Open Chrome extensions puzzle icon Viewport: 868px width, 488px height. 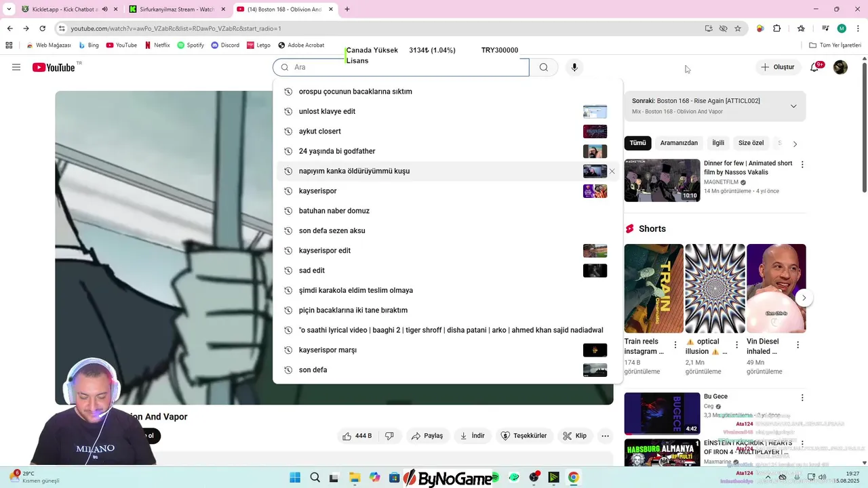(777, 28)
